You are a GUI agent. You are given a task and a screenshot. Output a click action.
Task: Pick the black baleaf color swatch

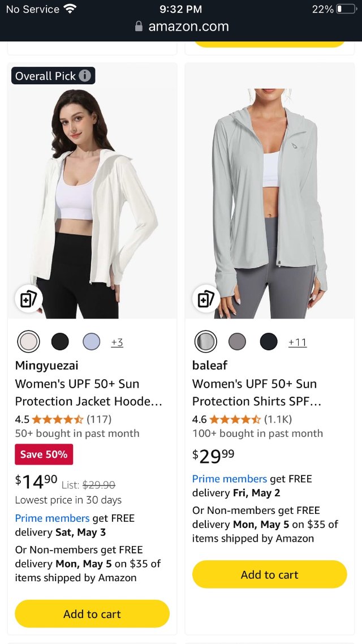tap(269, 341)
